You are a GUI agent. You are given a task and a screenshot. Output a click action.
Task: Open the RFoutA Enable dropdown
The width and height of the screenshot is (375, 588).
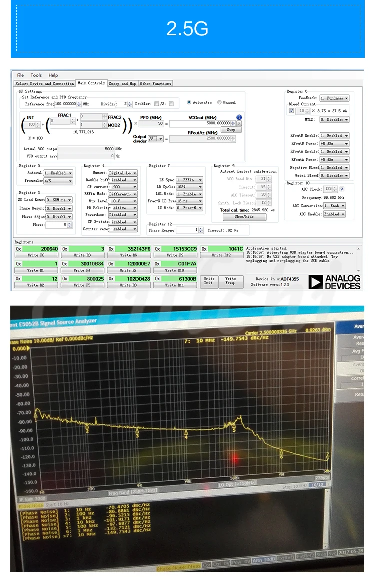click(334, 152)
